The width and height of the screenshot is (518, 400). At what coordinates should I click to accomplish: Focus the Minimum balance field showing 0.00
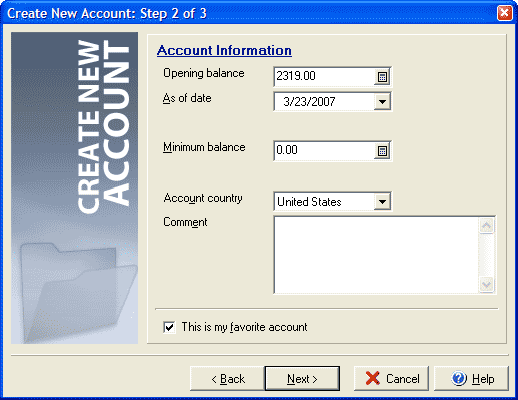pyautogui.click(x=324, y=151)
